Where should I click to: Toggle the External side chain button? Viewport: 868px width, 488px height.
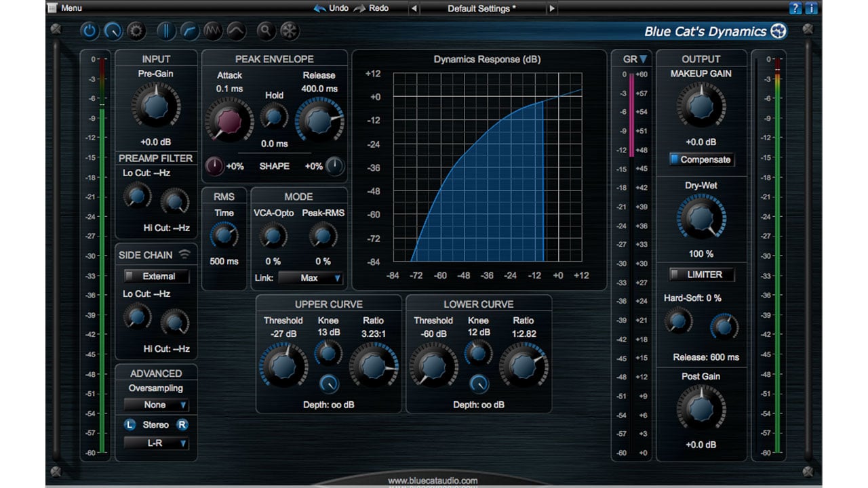[x=157, y=277]
